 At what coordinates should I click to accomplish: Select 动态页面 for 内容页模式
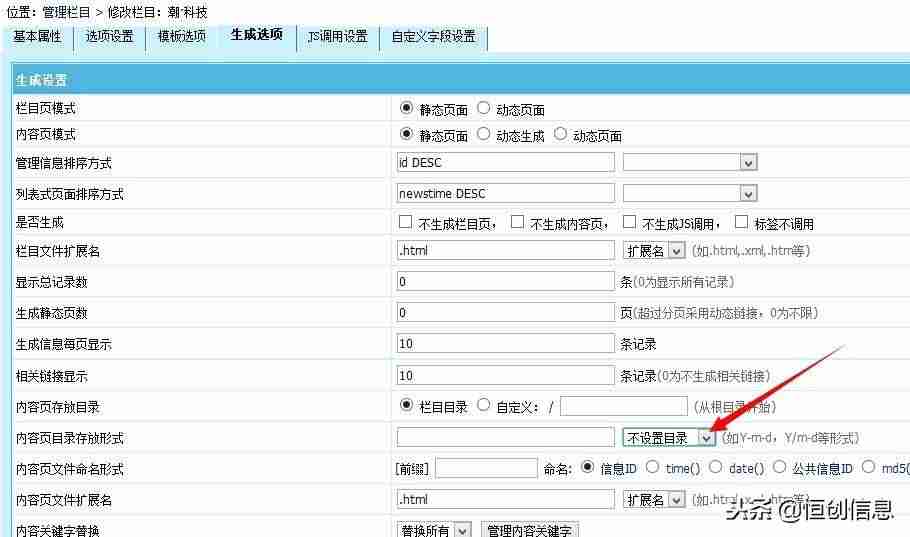pos(560,134)
